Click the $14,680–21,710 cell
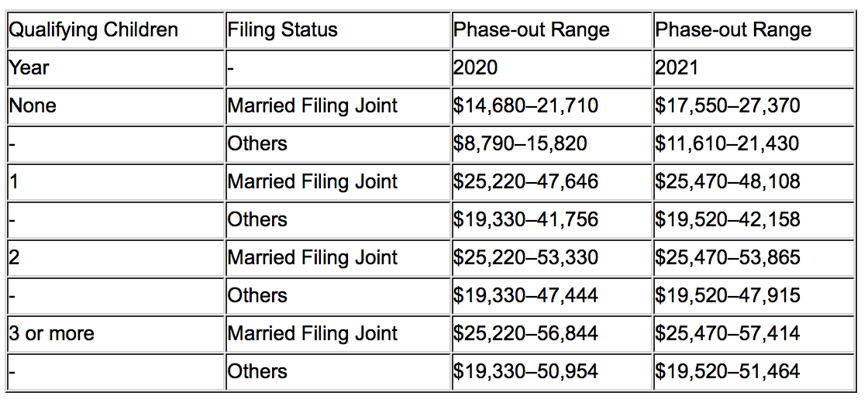This screenshot has width=868, height=403. 551,105
